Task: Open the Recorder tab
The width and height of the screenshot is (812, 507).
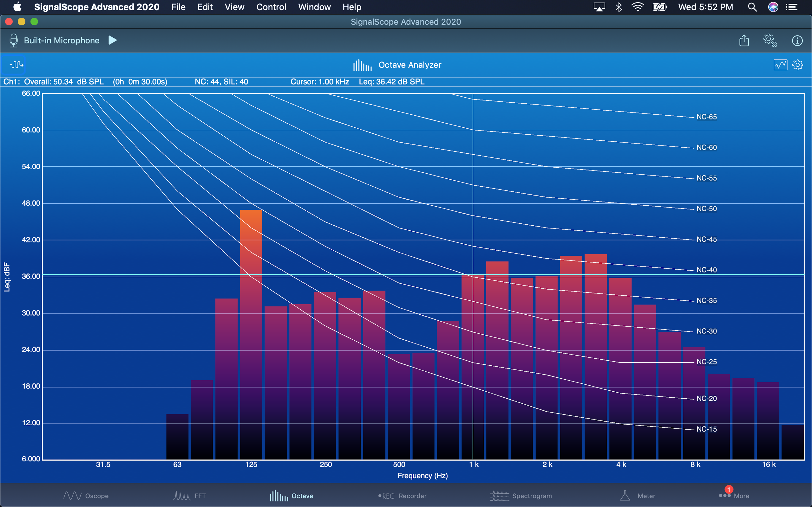Action: 402,496
